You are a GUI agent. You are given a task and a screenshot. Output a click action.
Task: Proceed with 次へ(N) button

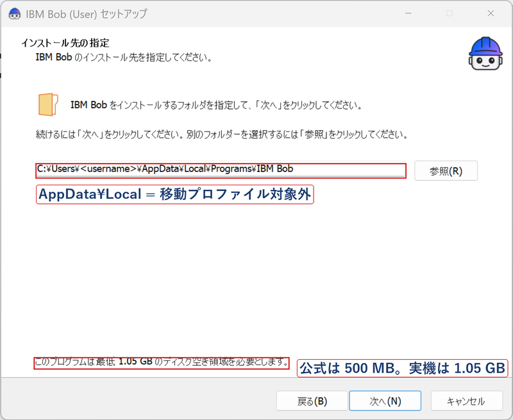click(x=385, y=401)
